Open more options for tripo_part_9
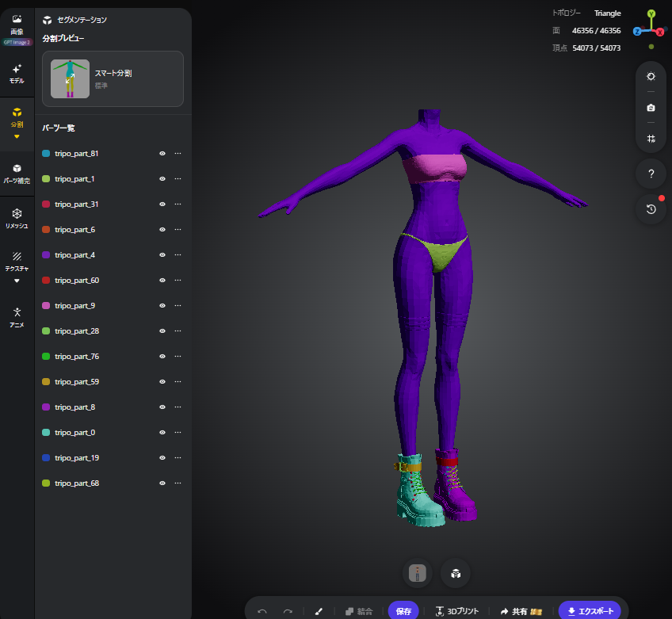This screenshot has height=619, width=672. click(x=178, y=306)
